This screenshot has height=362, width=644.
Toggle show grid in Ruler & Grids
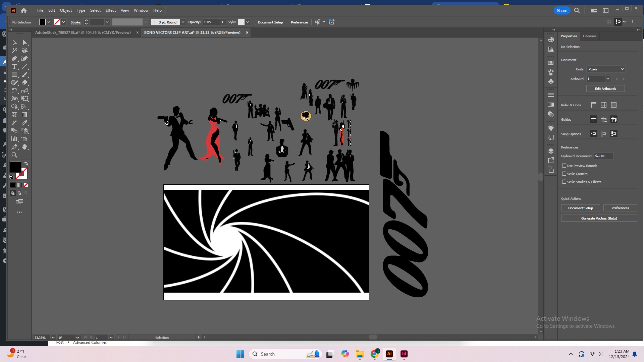[604, 105]
